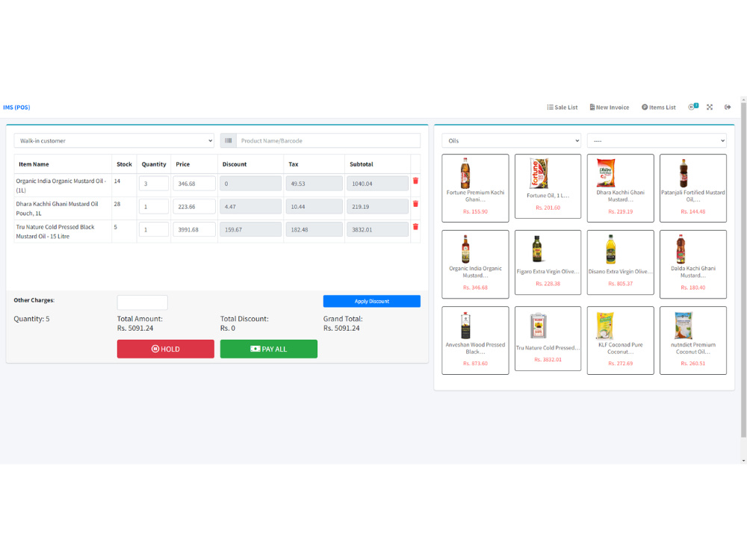Toggle fullscreen mode icon
Image resolution: width=747 pixels, height=560 pixels.
click(710, 107)
